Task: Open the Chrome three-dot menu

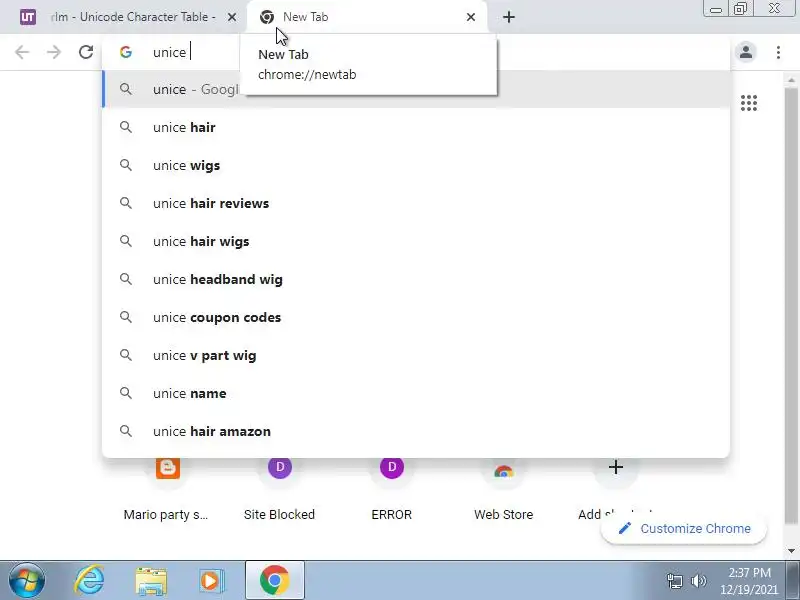Action: pos(778,52)
